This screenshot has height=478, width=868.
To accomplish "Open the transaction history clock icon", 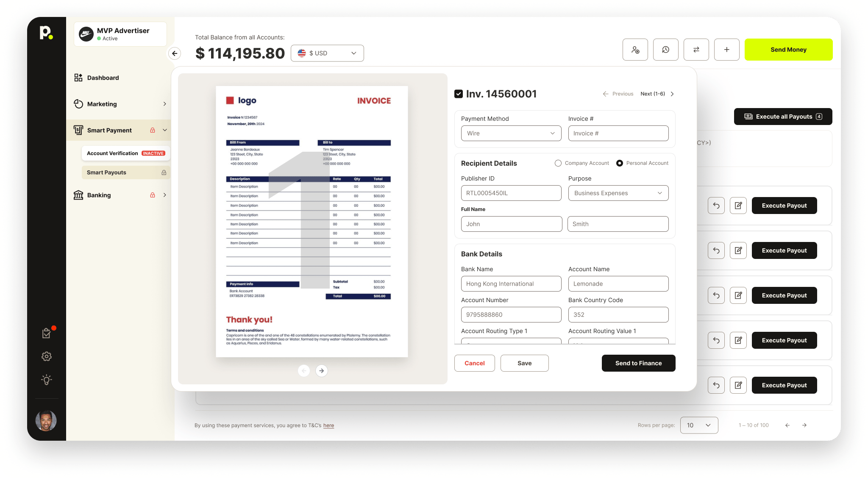I will [666, 50].
